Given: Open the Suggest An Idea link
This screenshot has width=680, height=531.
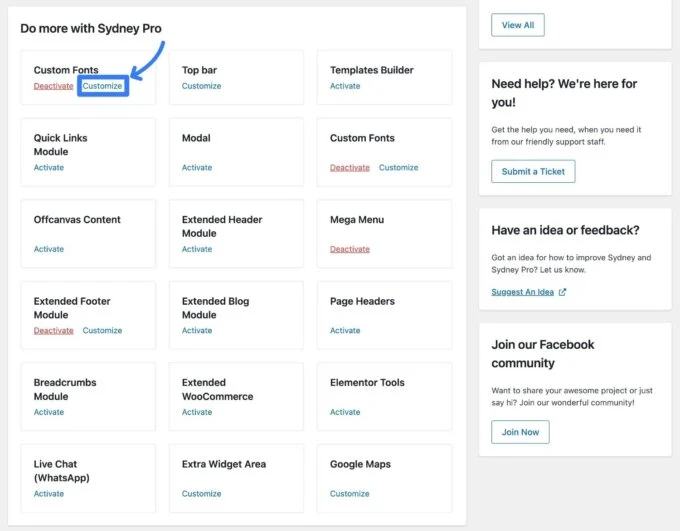Looking at the screenshot, I should click(522, 292).
